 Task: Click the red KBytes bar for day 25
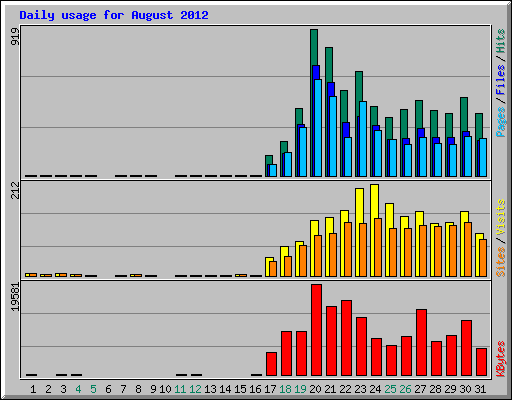point(391,361)
